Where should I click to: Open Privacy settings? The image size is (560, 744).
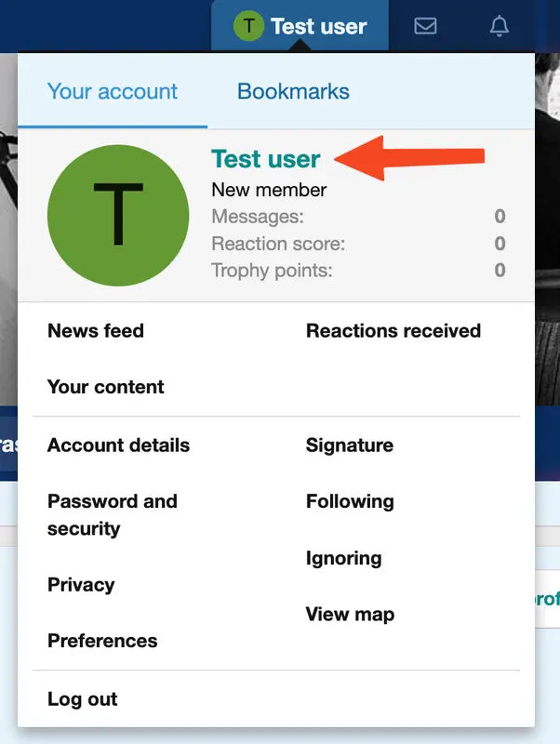click(81, 585)
